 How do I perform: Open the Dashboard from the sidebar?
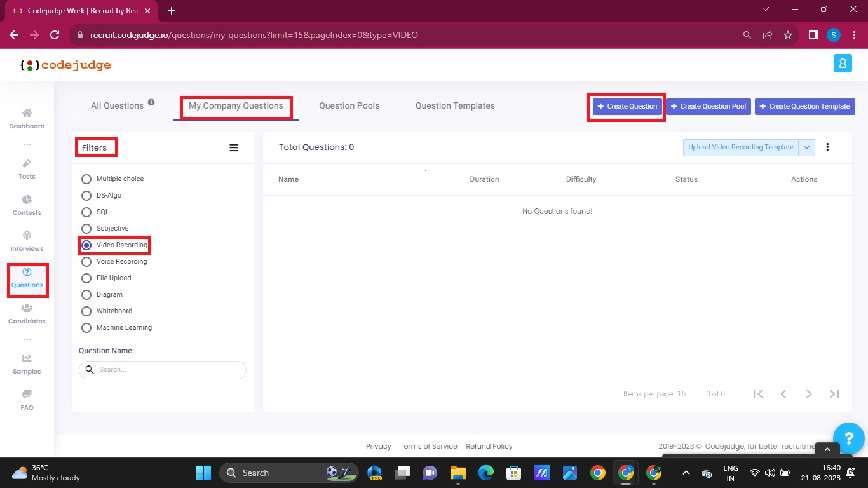pos(27,119)
